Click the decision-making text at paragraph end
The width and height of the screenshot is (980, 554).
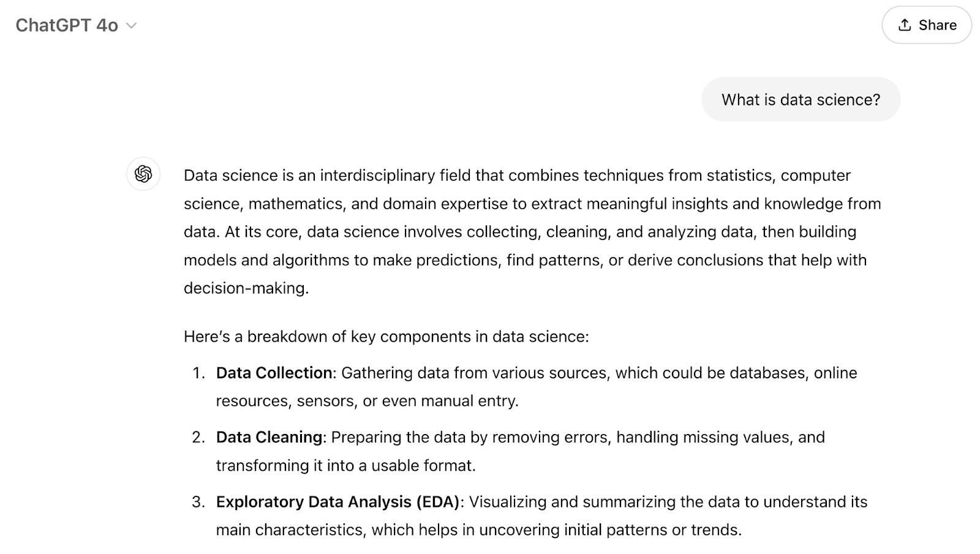[x=245, y=288]
